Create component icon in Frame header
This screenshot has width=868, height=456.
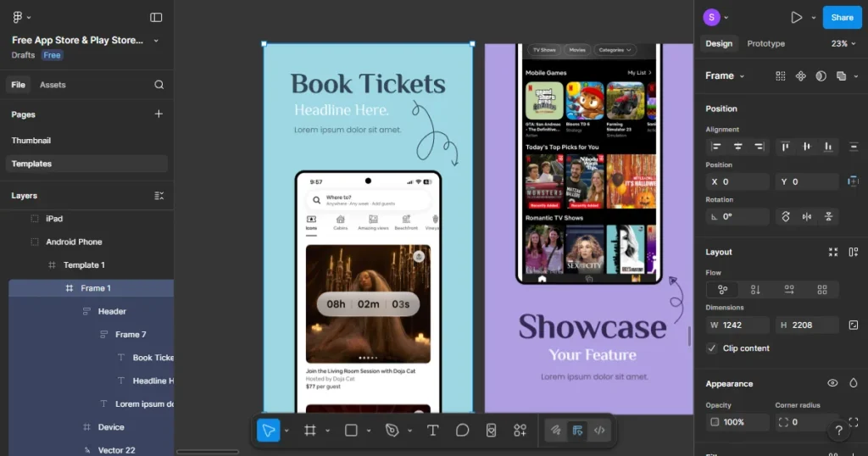800,75
